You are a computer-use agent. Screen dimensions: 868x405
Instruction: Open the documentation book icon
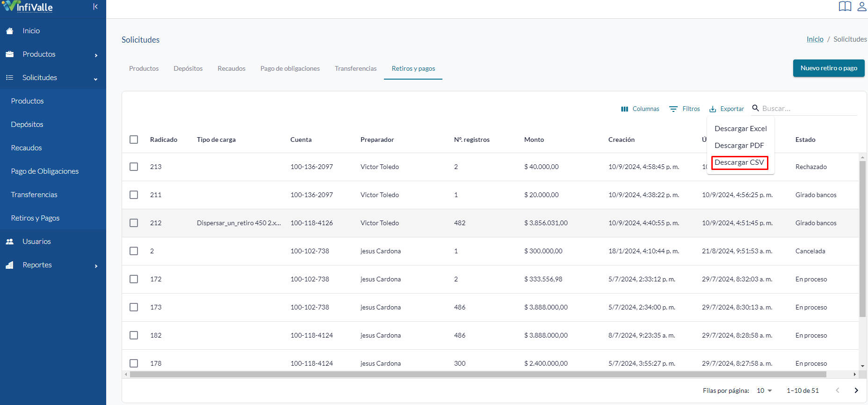[x=845, y=6]
